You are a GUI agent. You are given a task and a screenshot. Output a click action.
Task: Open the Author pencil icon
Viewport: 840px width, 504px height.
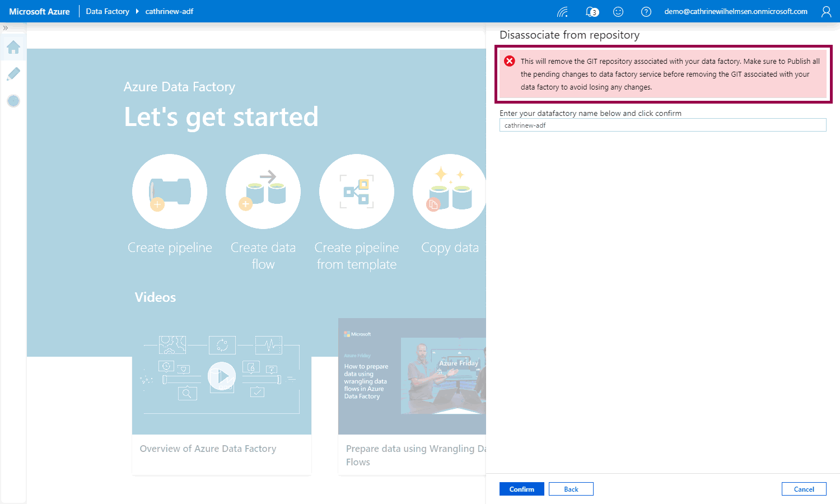click(x=13, y=74)
